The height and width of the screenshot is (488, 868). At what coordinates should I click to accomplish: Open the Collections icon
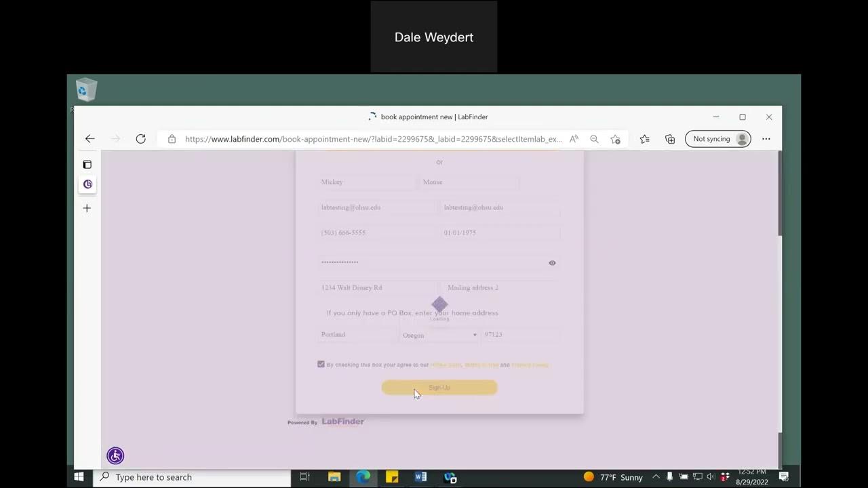670,139
